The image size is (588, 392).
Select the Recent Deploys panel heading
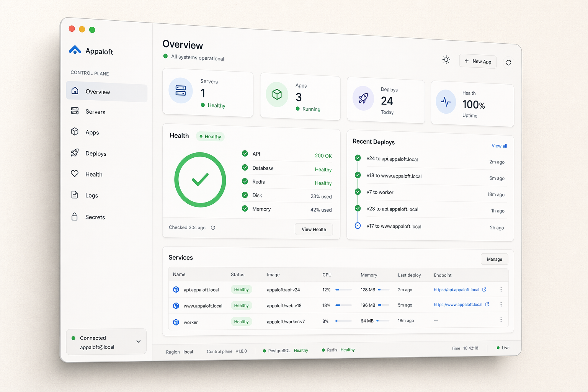tap(374, 142)
